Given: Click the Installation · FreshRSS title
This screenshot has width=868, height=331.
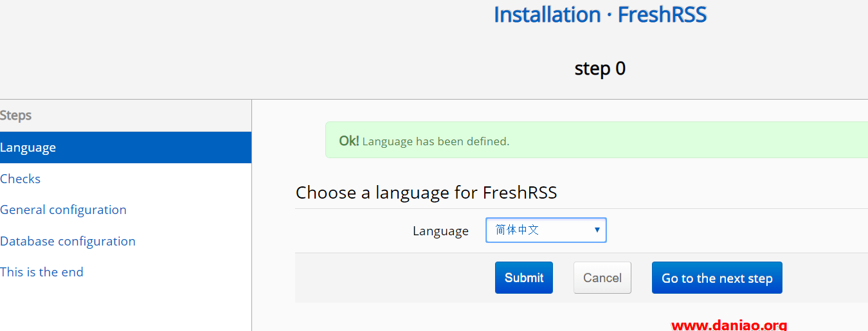Looking at the screenshot, I should (x=600, y=14).
